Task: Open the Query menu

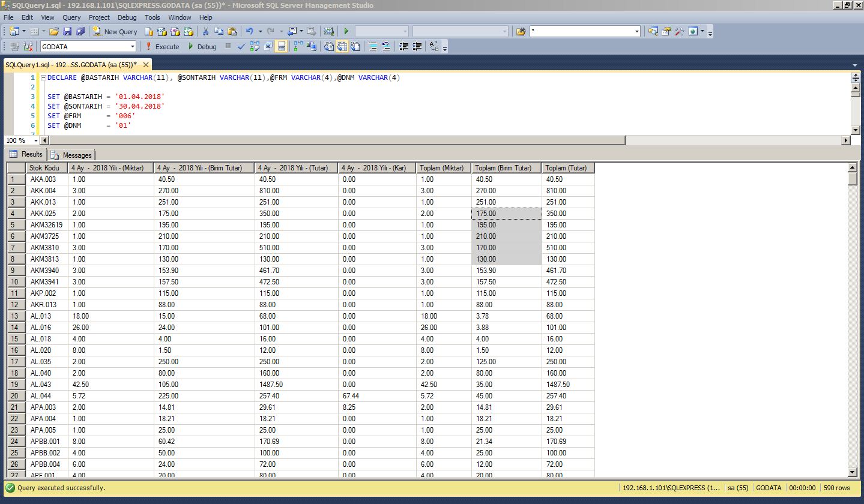Action: pos(71,17)
